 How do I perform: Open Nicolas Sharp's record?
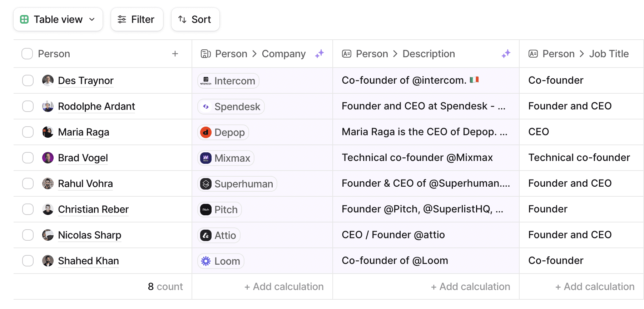[x=90, y=235]
